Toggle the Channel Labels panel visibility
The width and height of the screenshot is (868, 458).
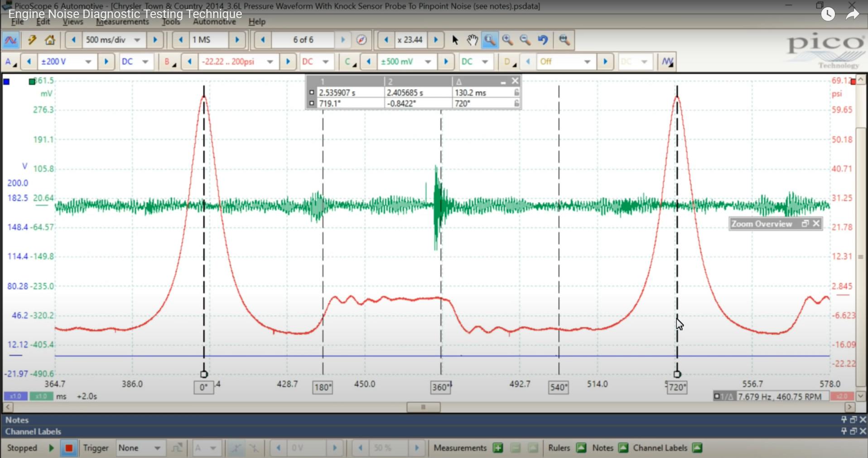pos(696,448)
